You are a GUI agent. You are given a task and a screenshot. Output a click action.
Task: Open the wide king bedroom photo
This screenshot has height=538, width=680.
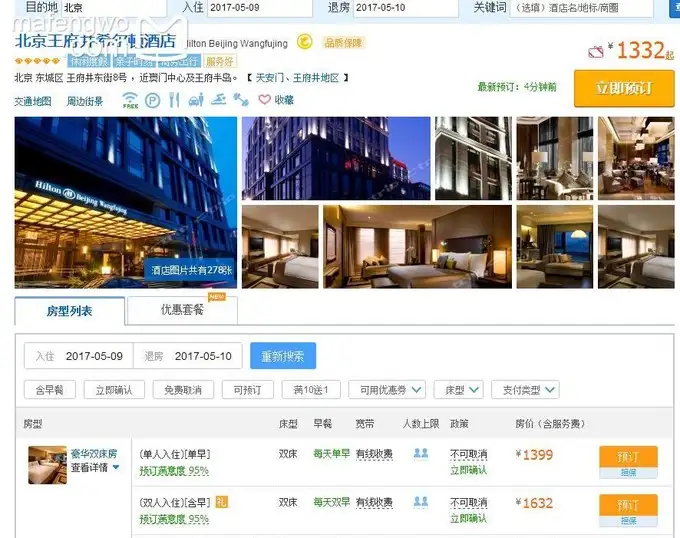click(418, 247)
